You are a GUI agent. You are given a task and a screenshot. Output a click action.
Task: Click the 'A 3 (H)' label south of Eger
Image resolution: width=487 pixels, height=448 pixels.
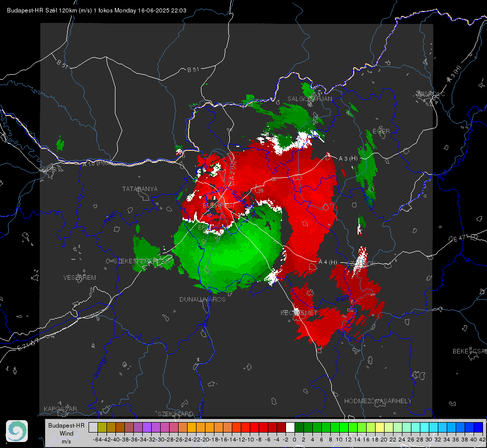(x=348, y=159)
